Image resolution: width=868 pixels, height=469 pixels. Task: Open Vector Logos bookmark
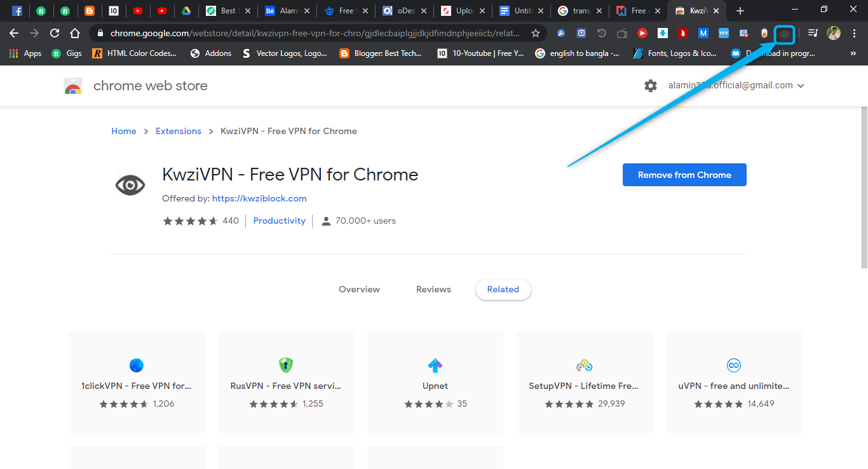(285, 53)
